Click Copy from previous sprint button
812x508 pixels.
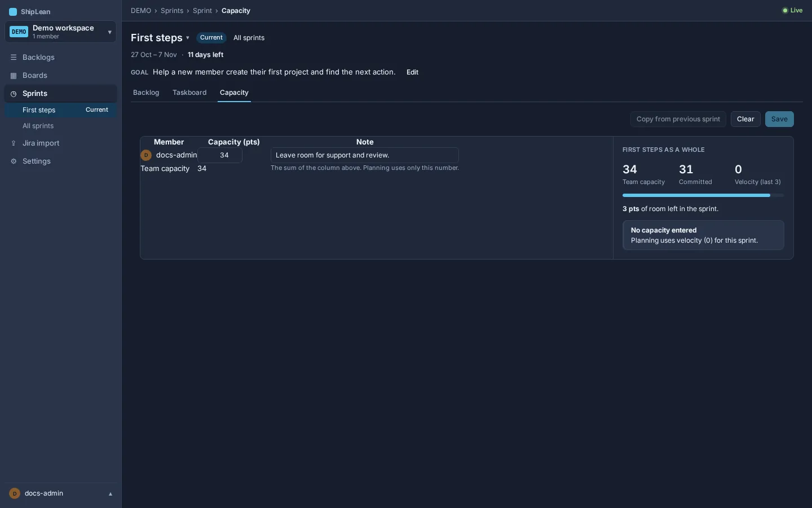pos(678,119)
